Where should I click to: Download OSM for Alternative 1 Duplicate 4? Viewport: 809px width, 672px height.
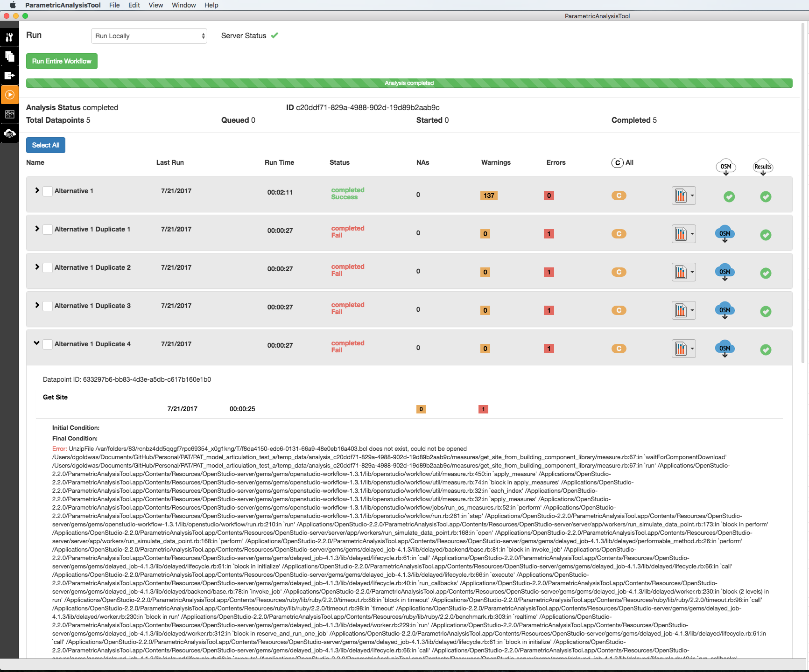(725, 349)
